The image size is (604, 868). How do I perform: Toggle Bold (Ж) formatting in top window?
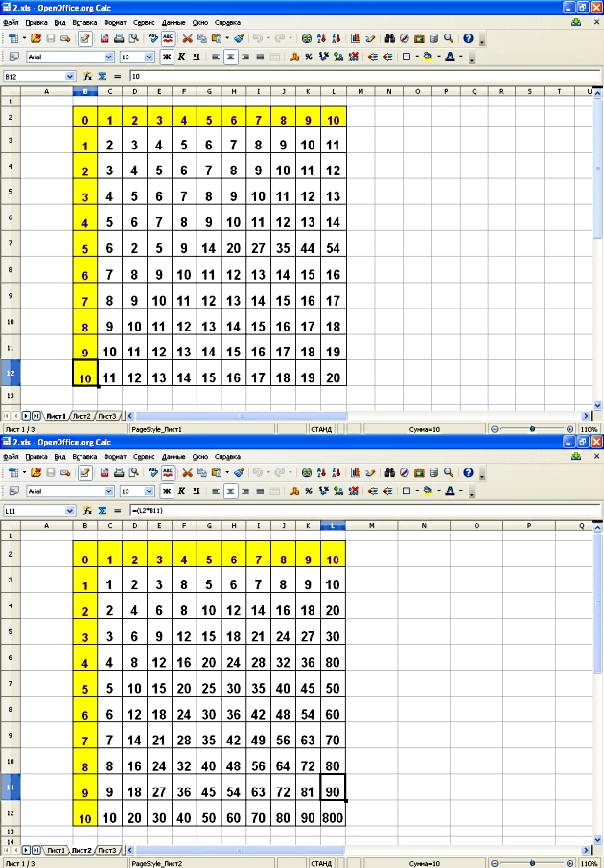click(167, 57)
